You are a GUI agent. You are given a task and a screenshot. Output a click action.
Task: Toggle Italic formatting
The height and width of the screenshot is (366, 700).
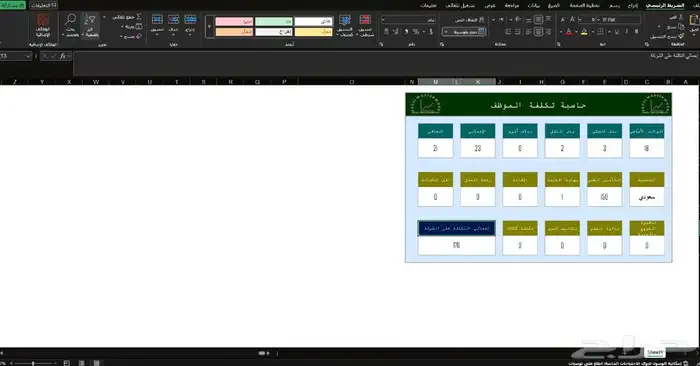coord(626,32)
